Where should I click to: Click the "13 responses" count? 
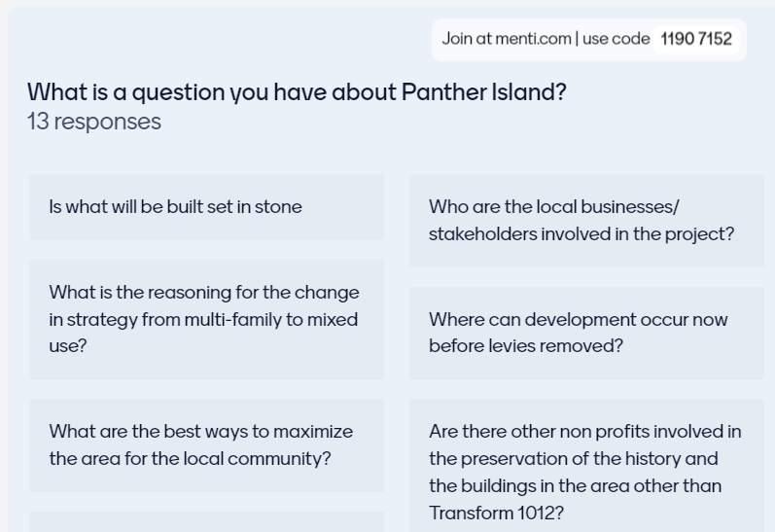(94, 122)
